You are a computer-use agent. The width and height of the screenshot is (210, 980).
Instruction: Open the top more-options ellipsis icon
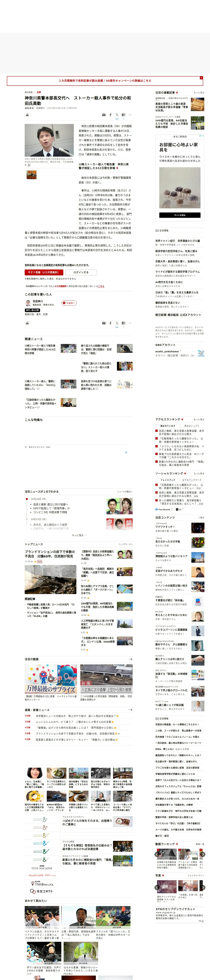click(x=130, y=114)
